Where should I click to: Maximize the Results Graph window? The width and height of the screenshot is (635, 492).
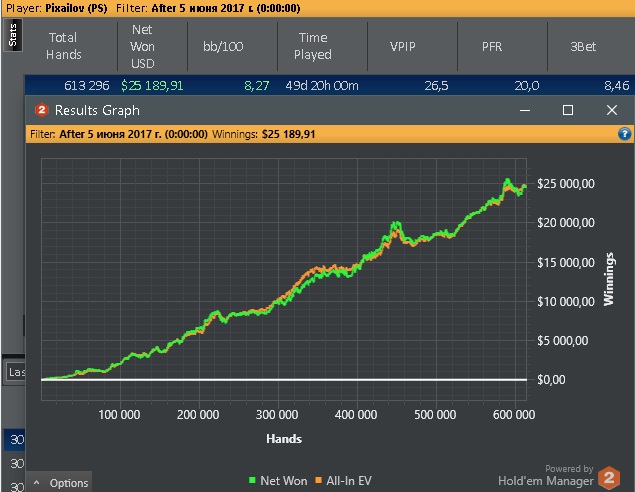pyautogui.click(x=568, y=110)
